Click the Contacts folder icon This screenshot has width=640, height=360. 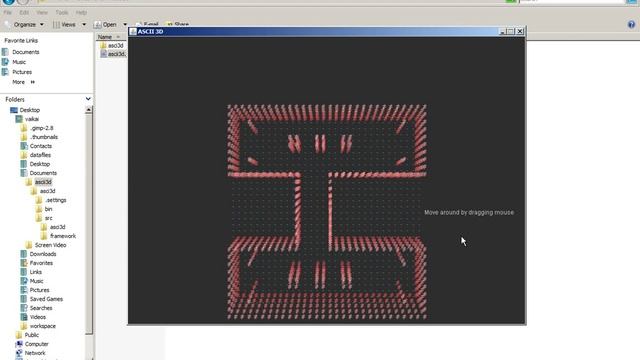[24, 146]
